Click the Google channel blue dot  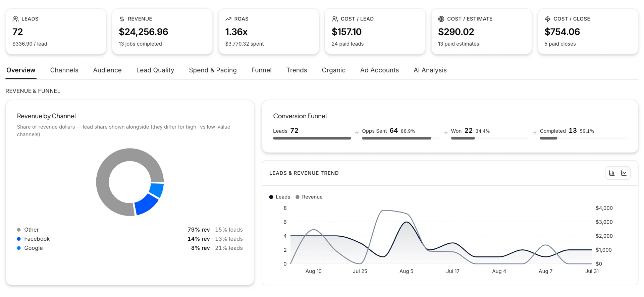19,248
